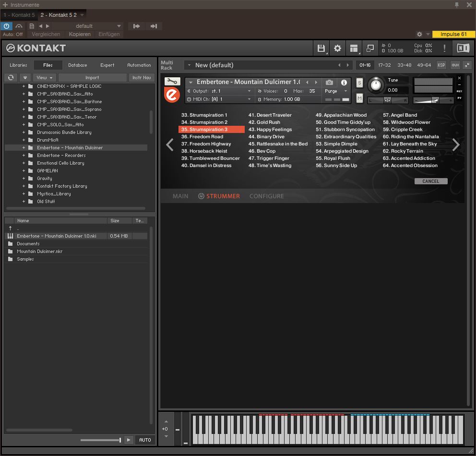The height and width of the screenshot is (456, 476).
Task: Open the snapshot camera view
Action: coord(329,82)
